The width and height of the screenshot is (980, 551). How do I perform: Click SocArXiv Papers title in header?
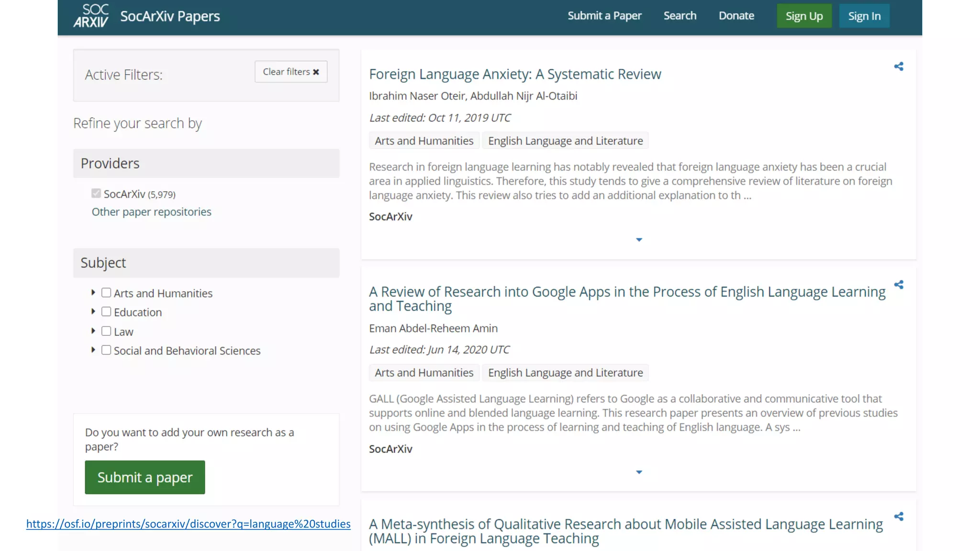coord(170,16)
